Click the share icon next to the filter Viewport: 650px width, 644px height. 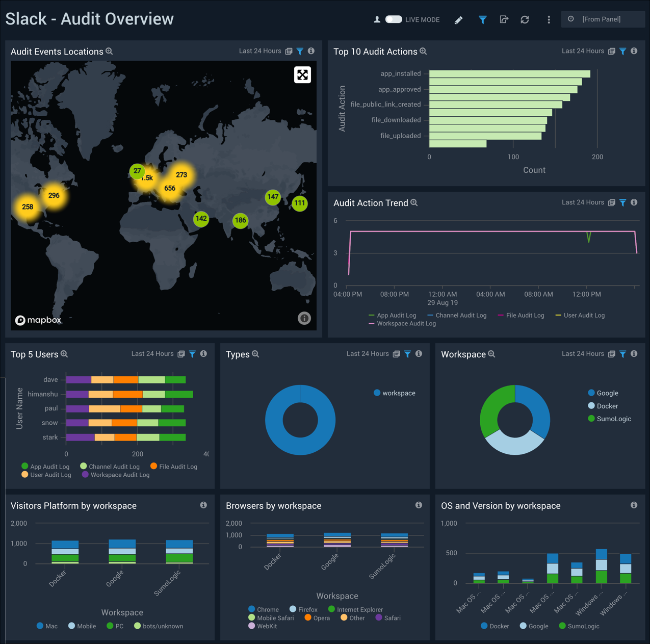tap(504, 19)
